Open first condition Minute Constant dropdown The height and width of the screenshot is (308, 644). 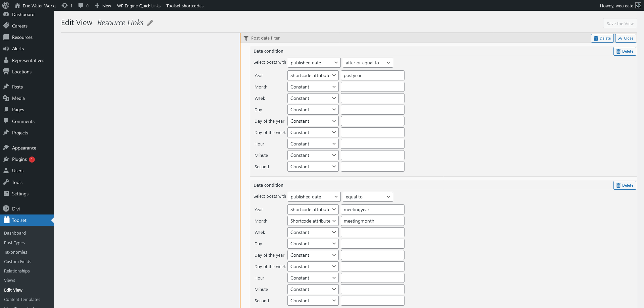[x=313, y=155]
